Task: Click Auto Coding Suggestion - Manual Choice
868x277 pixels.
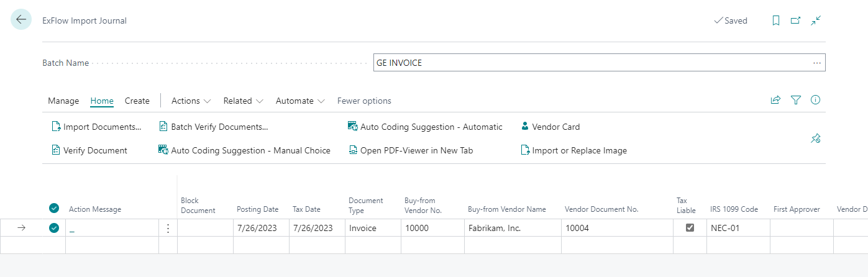Action: 245,150
